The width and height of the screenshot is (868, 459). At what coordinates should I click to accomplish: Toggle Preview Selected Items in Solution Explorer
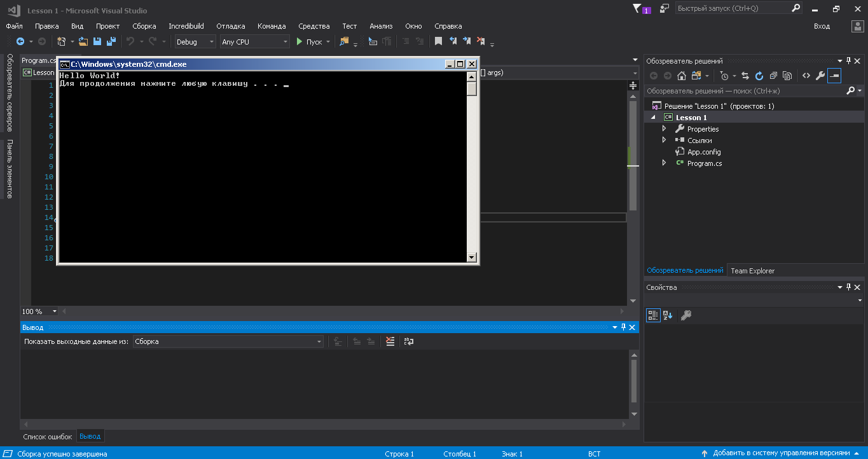[834, 76]
